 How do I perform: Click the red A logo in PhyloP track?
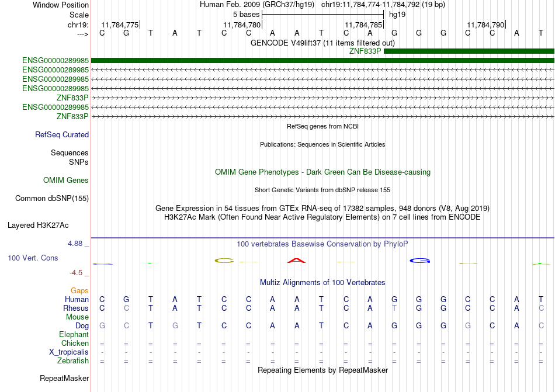click(x=296, y=261)
